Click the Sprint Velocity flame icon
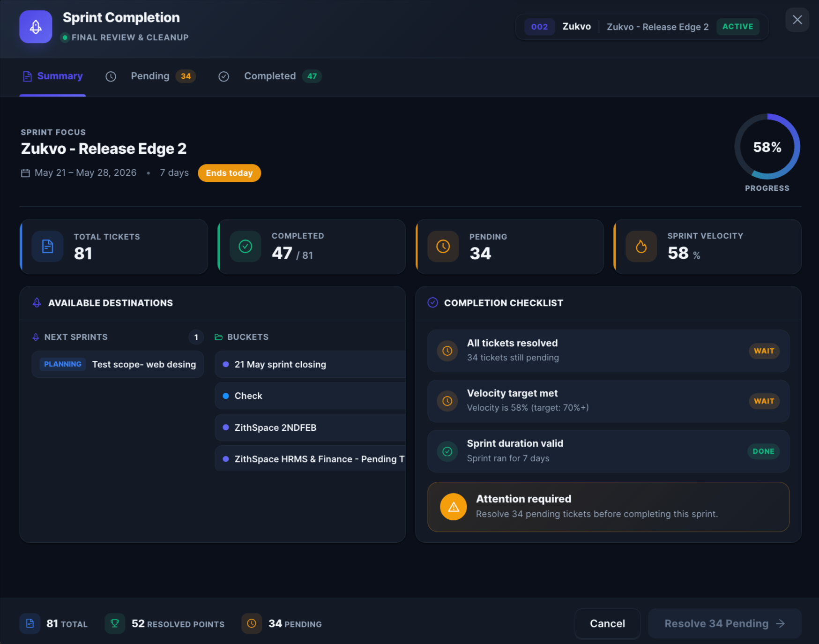The height and width of the screenshot is (644, 819). tap(641, 246)
